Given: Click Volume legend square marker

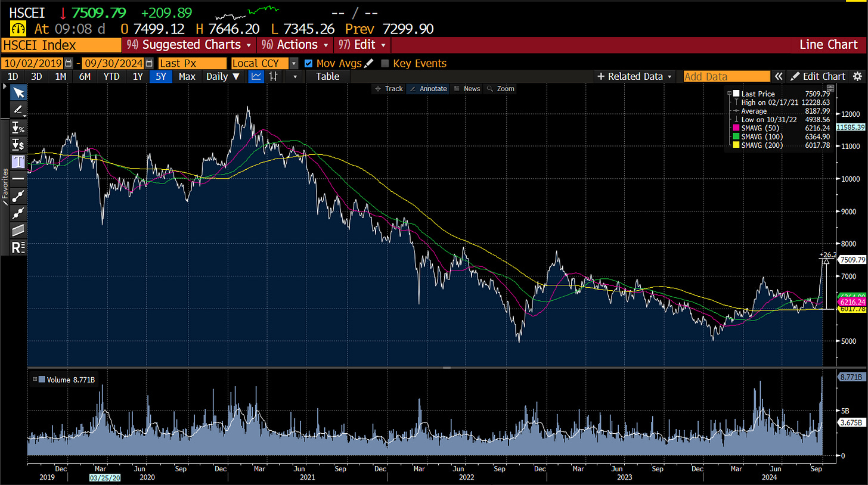Looking at the screenshot, I should click(42, 379).
